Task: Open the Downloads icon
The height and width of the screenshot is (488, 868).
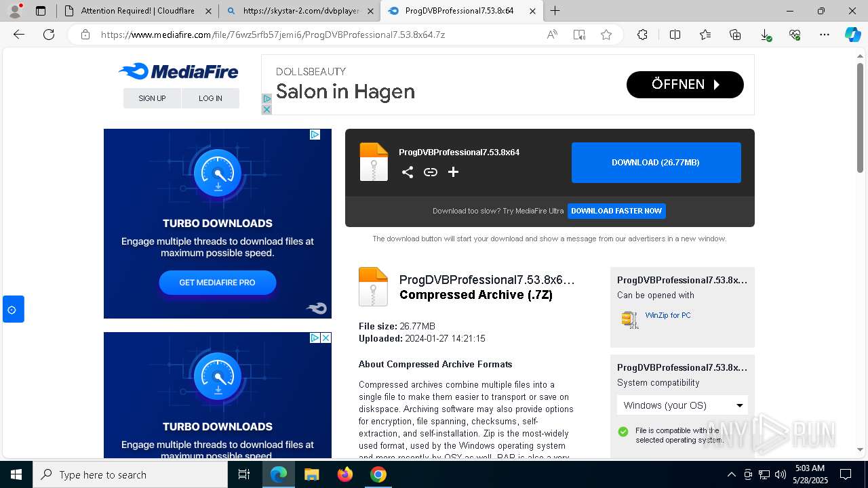Action: click(x=765, y=35)
